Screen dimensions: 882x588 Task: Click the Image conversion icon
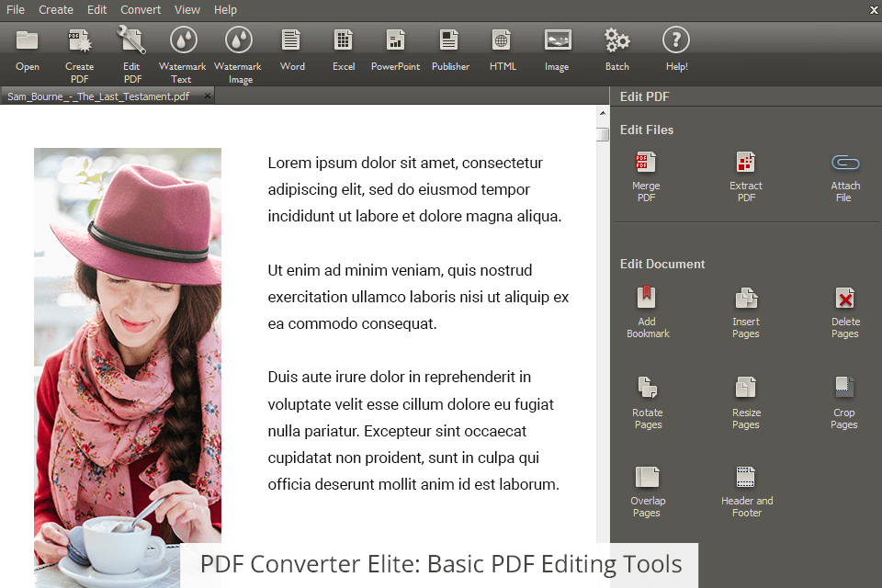[x=558, y=40]
